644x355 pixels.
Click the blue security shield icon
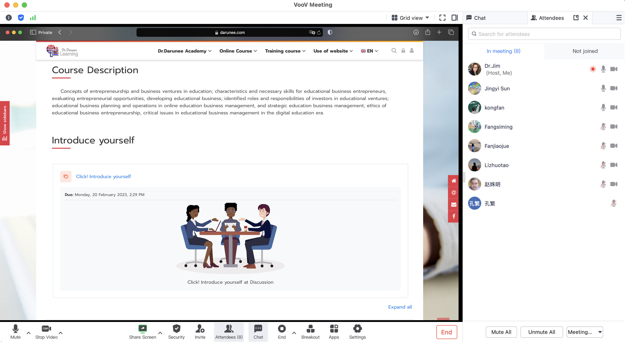[x=21, y=18]
